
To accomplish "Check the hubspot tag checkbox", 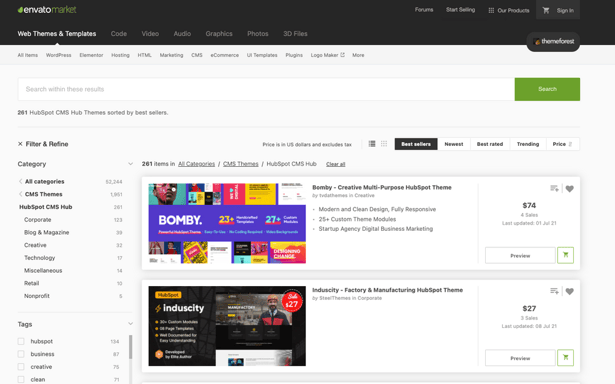I will coord(21,341).
